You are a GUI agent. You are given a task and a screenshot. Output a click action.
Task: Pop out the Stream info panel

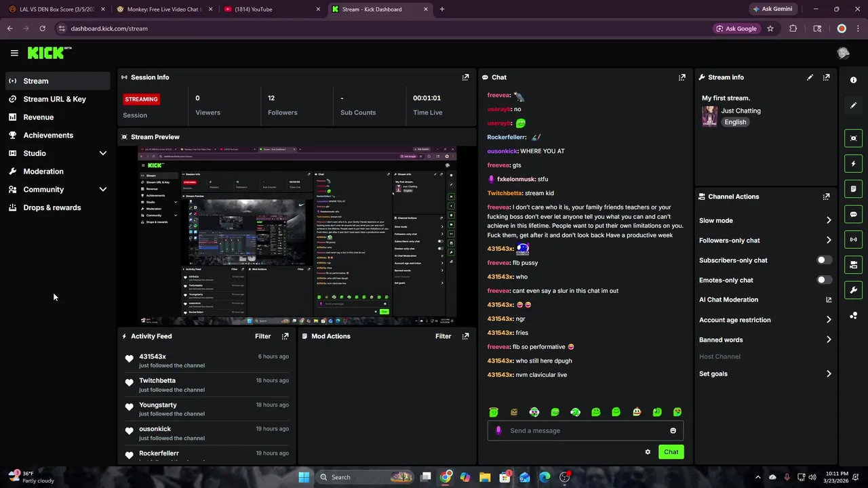click(x=826, y=77)
